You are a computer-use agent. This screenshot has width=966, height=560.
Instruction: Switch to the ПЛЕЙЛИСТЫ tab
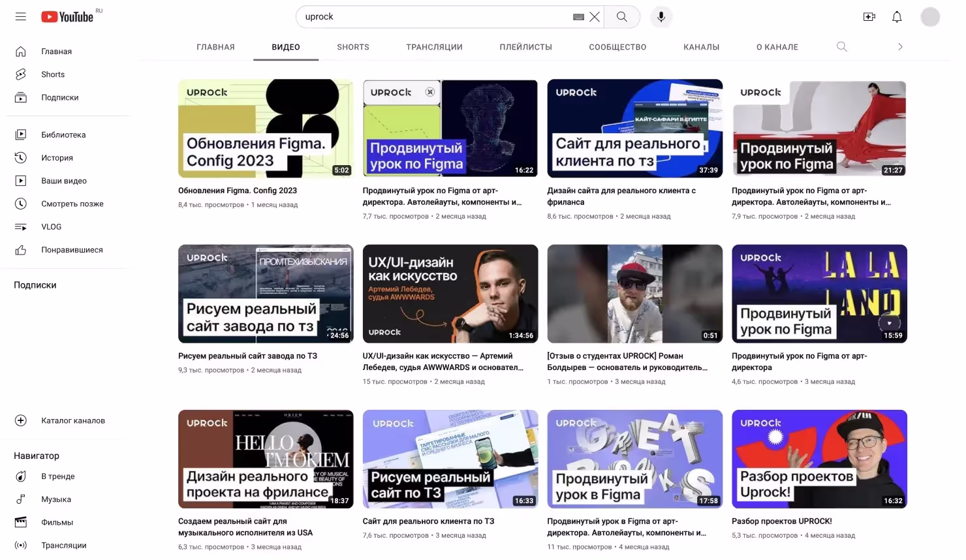(x=525, y=47)
